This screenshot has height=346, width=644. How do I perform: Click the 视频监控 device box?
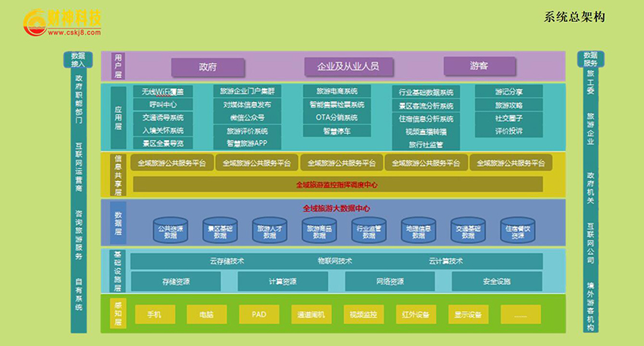[x=364, y=314]
